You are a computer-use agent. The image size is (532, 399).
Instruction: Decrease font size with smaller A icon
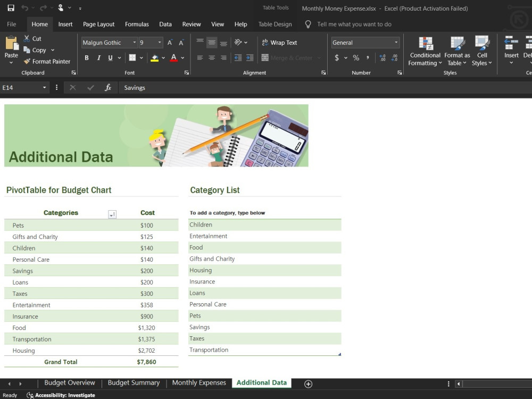coord(181,43)
